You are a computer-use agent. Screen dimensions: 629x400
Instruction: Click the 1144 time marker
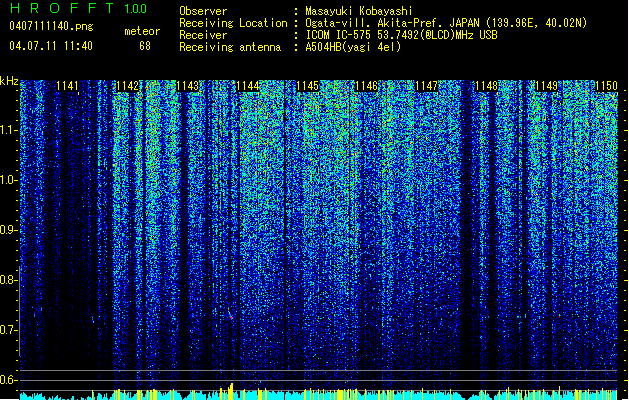[x=248, y=86]
